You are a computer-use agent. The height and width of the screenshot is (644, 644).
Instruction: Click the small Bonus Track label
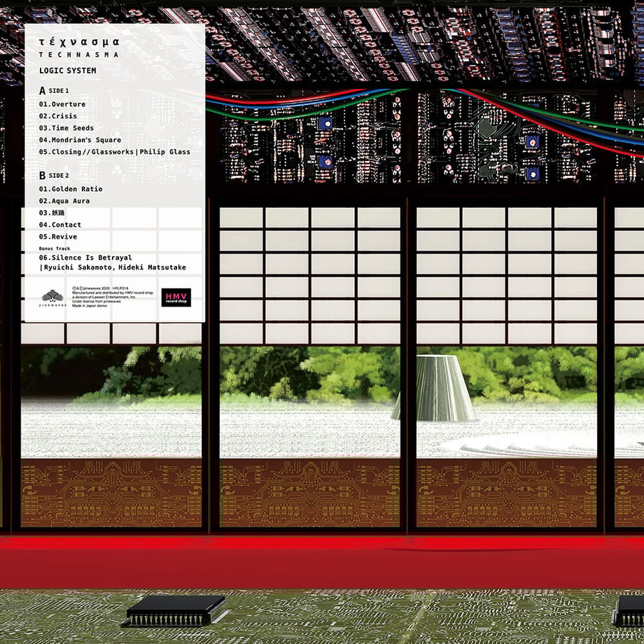tap(55, 248)
